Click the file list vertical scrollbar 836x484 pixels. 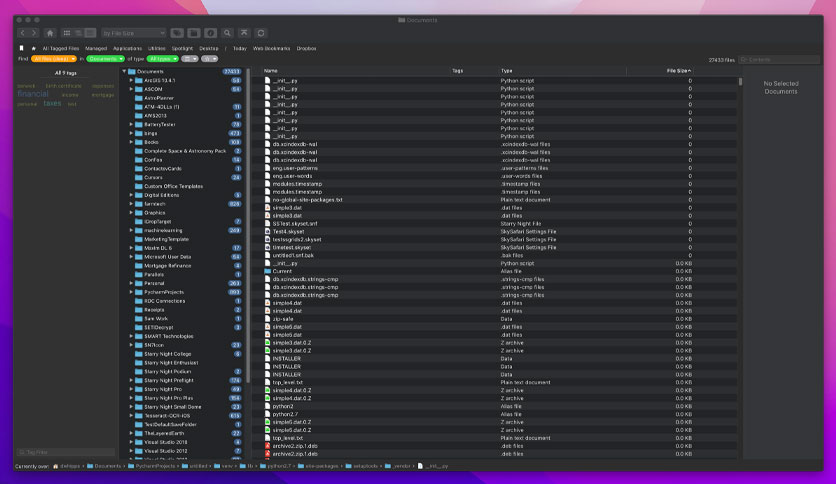click(x=740, y=82)
